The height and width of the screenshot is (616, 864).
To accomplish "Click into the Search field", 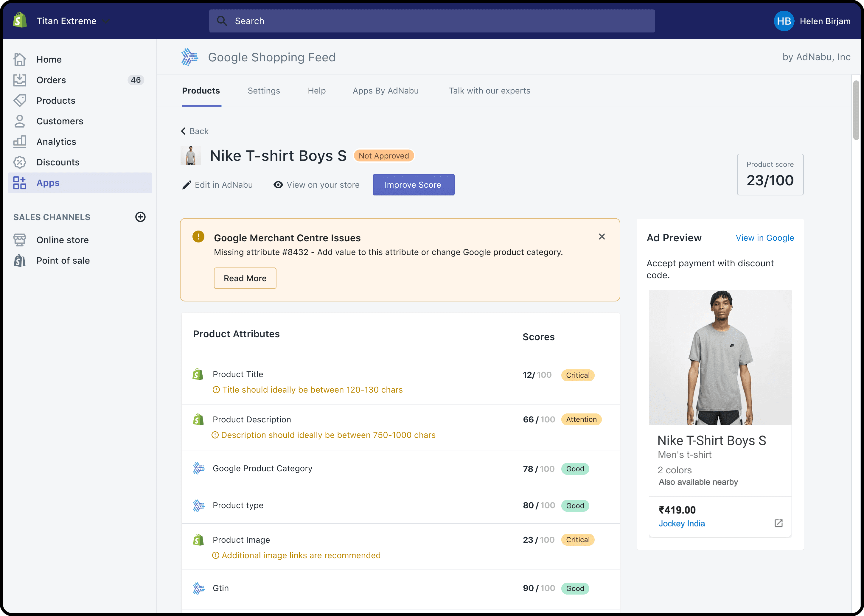I will point(432,21).
